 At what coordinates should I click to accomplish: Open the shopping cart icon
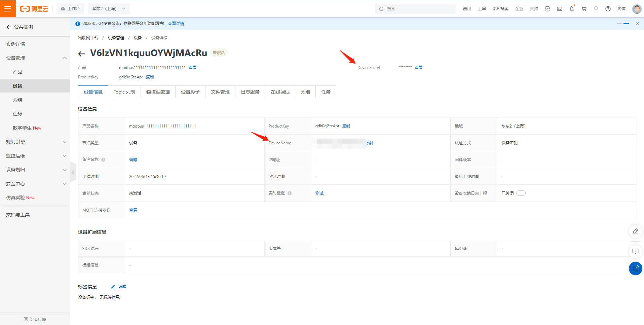[583, 9]
